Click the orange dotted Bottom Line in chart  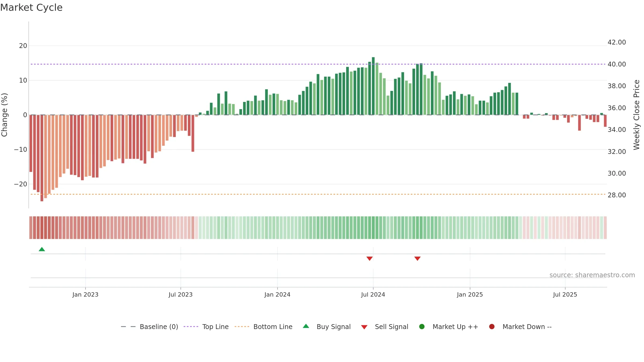point(318,194)
